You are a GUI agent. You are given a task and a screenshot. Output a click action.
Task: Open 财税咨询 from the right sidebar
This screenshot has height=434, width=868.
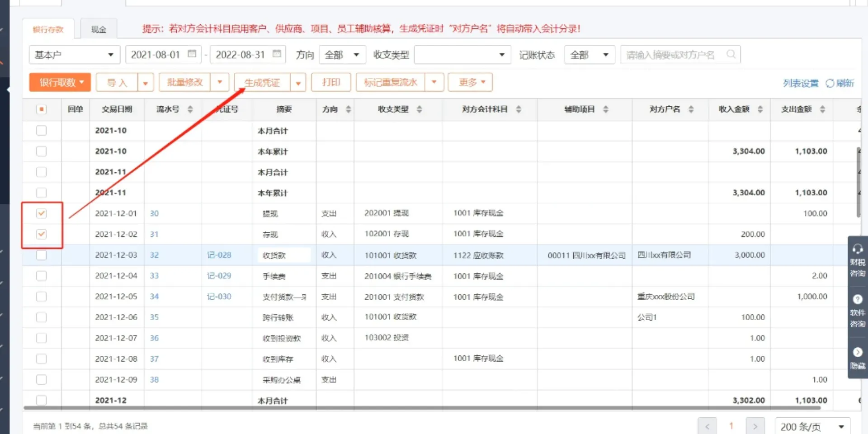[857, 260]
